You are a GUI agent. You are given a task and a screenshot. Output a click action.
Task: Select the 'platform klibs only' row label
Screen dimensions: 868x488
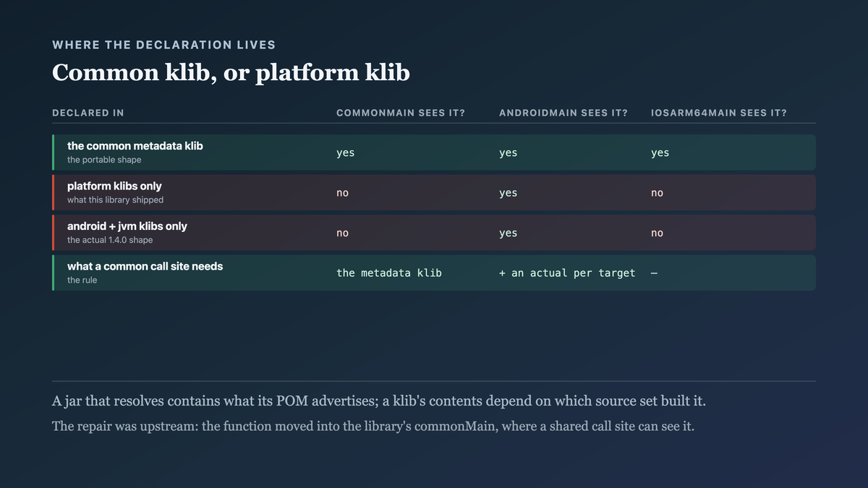[114, 187]
